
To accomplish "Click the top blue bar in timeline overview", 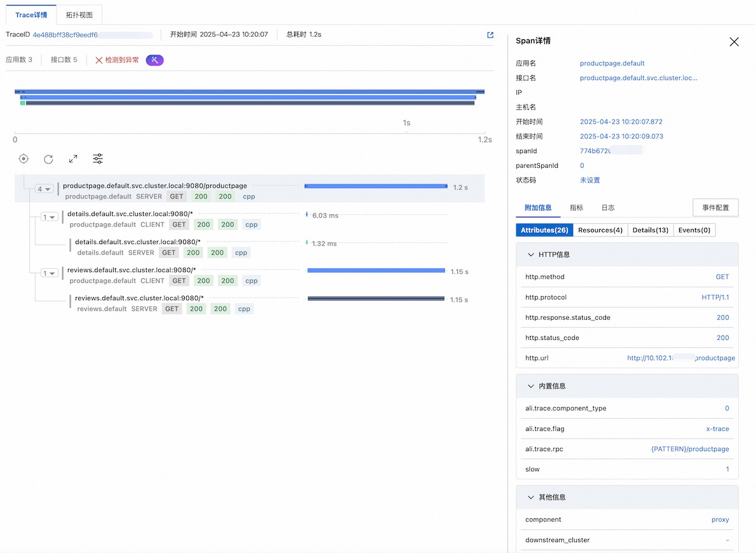I will coord(250,91).
